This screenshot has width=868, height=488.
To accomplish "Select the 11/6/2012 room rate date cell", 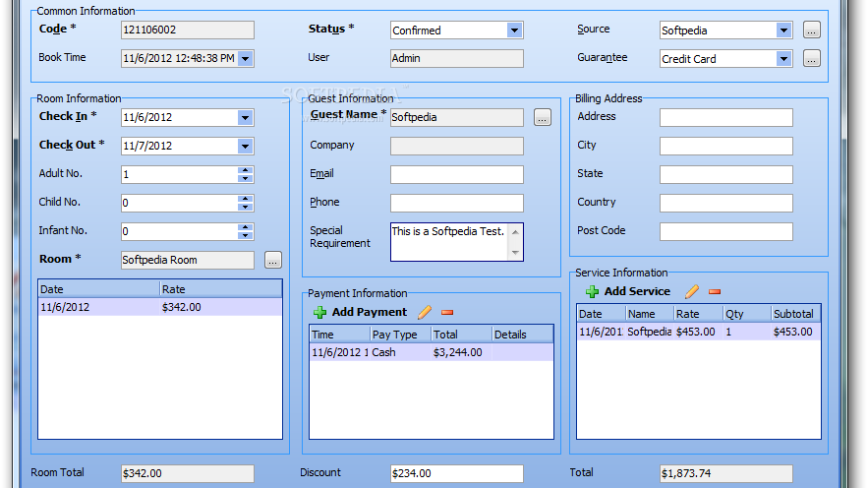I will click(98, 307).
